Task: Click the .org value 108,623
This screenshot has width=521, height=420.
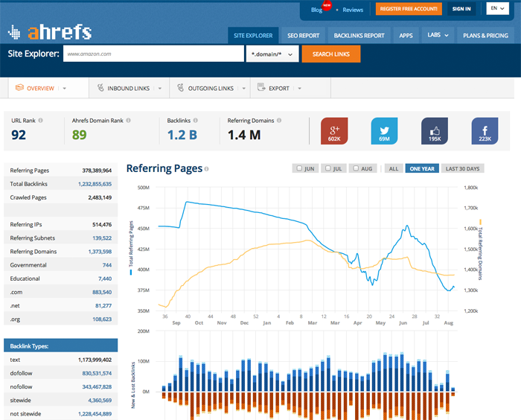Action: [102, 319]
